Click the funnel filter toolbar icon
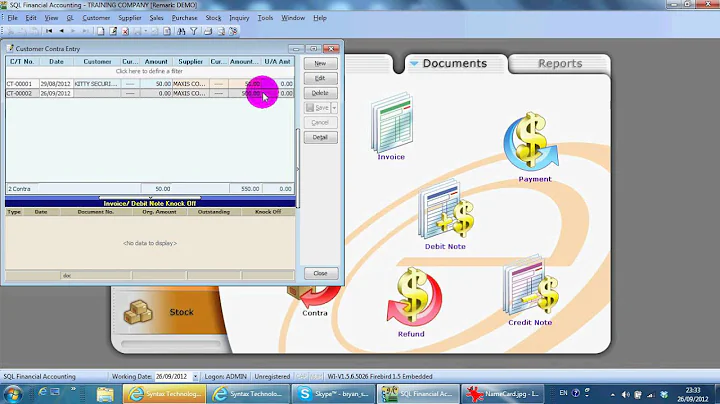 (194, 31)
